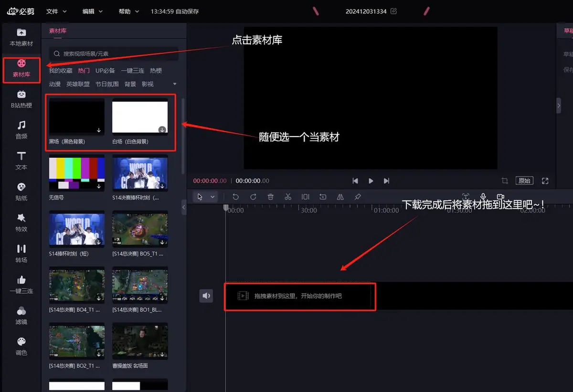Click the material list scrollbar
Viewport: 573px width, 392px height.
pyautogui.click(x=183, y=136)
